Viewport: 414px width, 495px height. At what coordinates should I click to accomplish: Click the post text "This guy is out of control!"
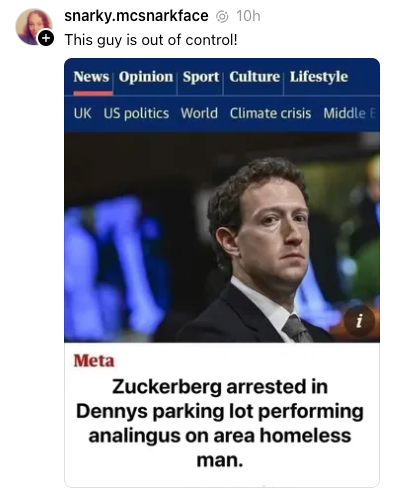(151, 40)
